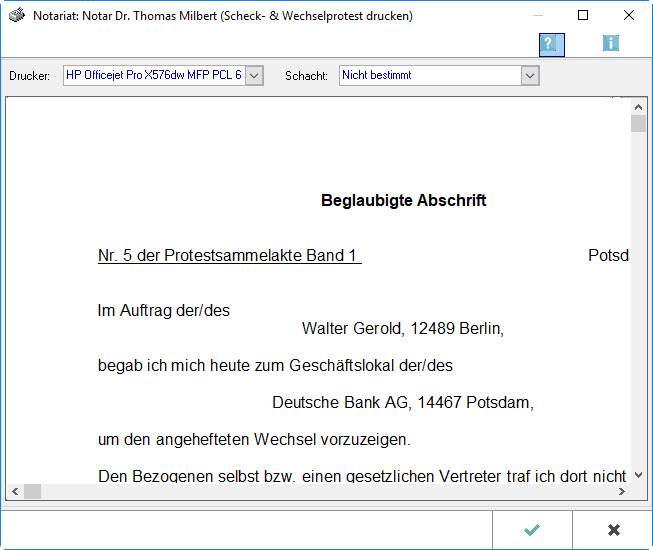Click the vertical scrollbar up arrow
The width and height of the screenshot is (653, 550).
(x=638, y=107)
